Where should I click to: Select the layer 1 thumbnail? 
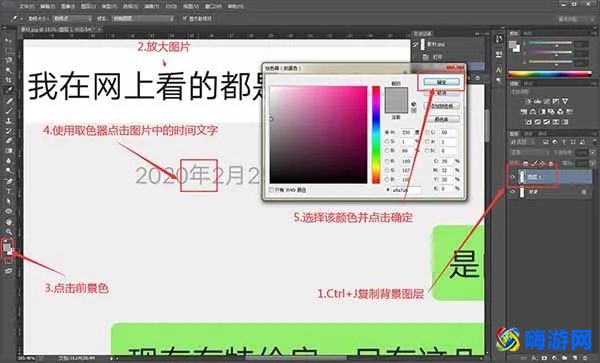point(522,177)
